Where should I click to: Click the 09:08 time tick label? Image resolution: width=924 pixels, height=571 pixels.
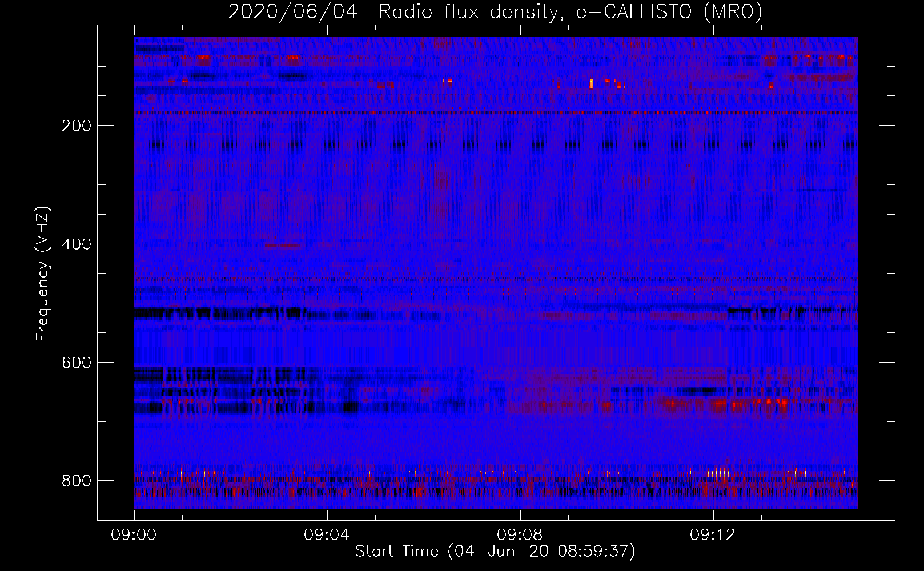[520, 535]
